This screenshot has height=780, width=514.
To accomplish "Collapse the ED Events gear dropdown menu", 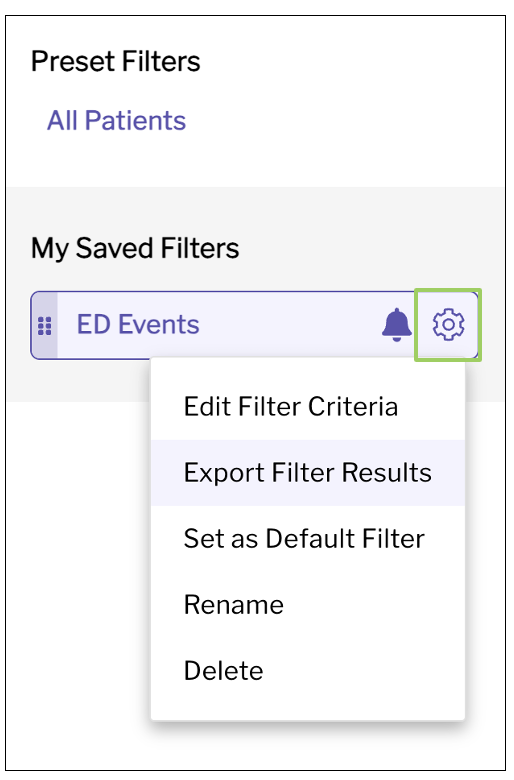I will tap(448, 325).
